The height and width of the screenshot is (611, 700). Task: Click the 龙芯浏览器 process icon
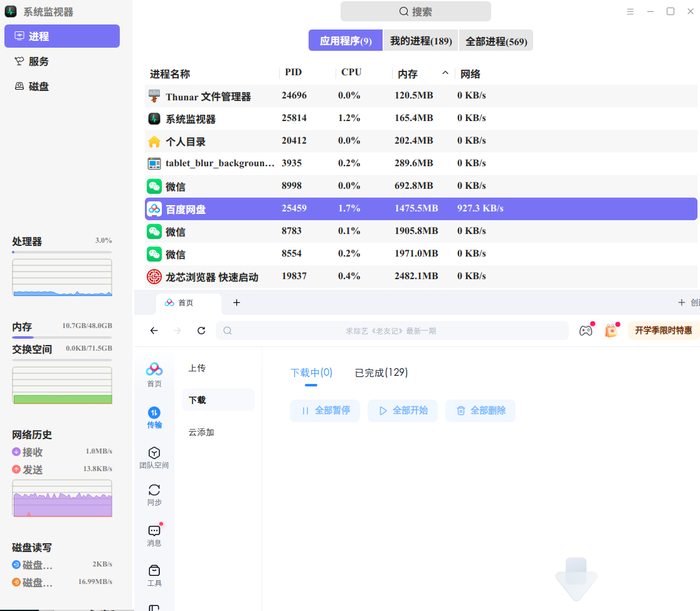154,277
